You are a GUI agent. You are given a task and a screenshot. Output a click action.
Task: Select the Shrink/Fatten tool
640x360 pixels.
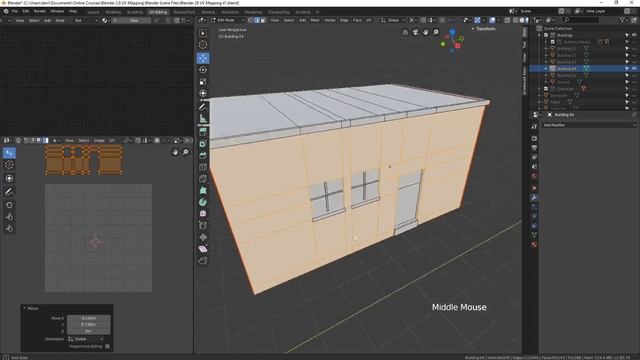[x=203, y=237]
